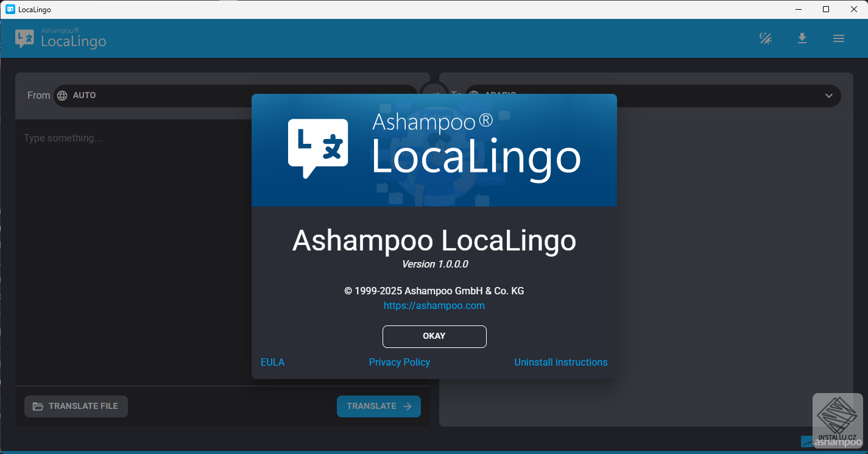Open the Uninstall instructions link
This screenshot has height=454, width=868.
click(x=560, y=362)
